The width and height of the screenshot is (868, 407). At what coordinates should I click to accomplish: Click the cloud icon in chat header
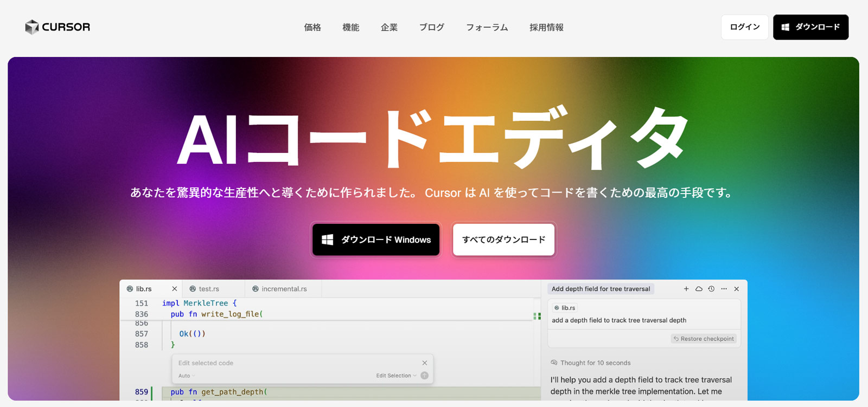pos(699,289)
